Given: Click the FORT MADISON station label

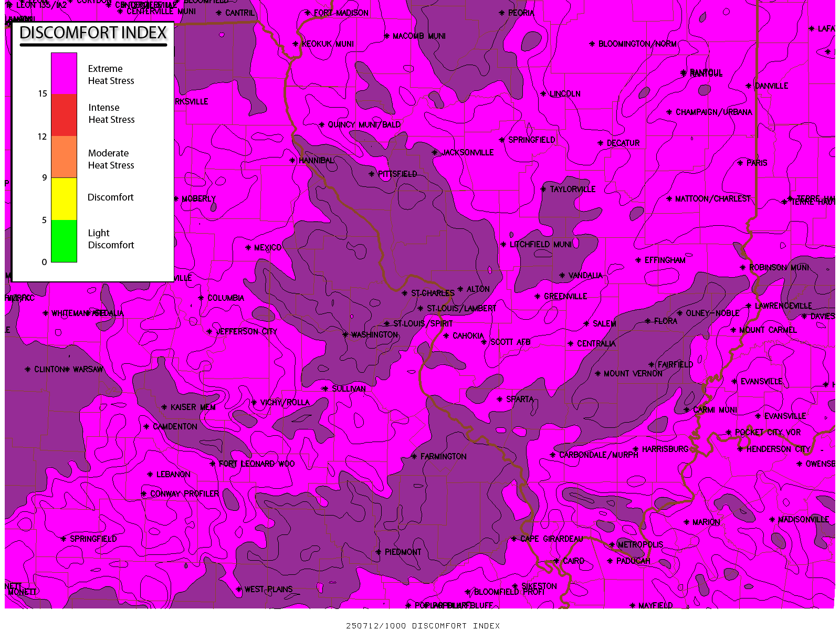Looking at the screenshot, I should coord(341,13).
